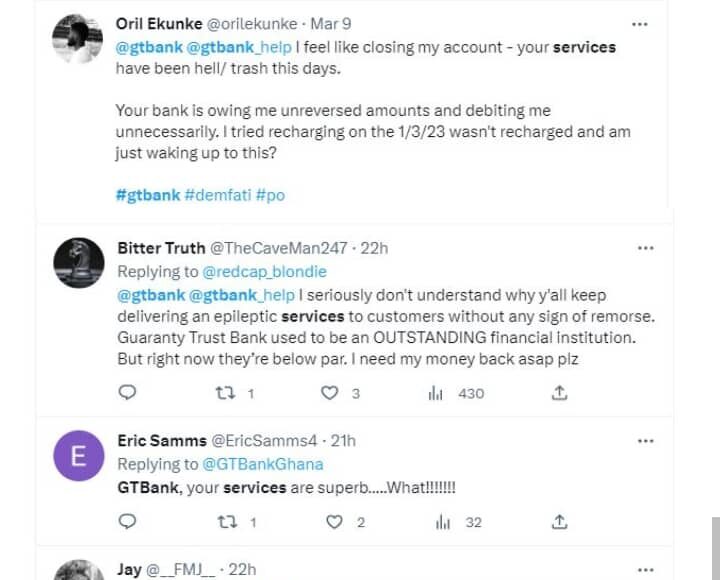Like Bitter Truth's tweet
Screen dimensions: 720x580
tap(330, 394)
